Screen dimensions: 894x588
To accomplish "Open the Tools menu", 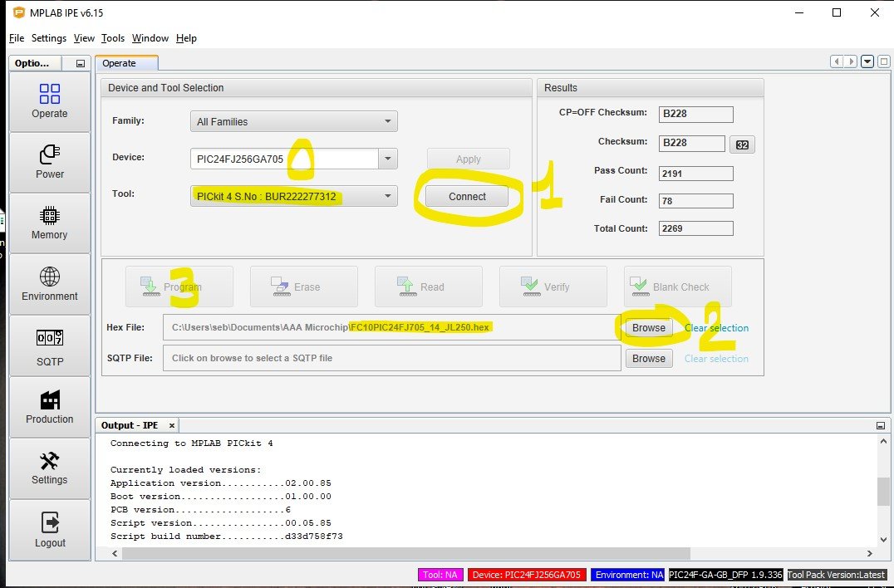I will (113, 38).
